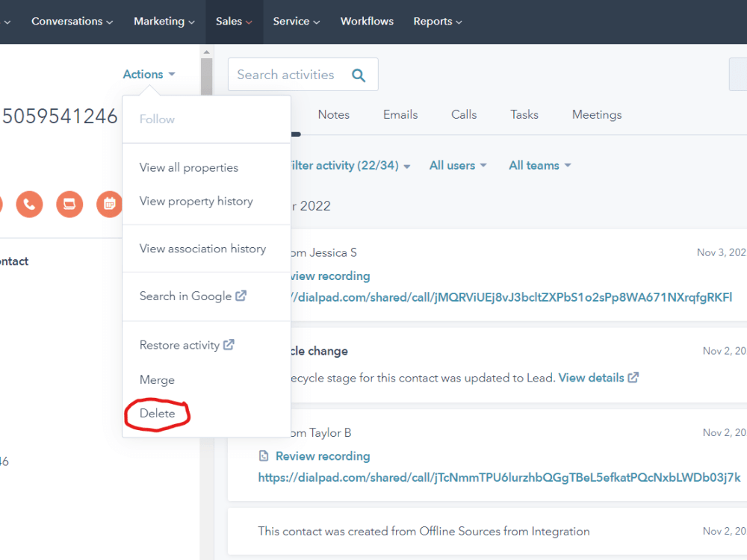Expand the Sales menu

234,22
